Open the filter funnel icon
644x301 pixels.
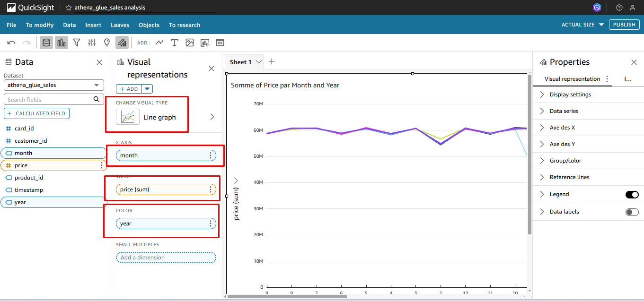click(x=77, y=43)
